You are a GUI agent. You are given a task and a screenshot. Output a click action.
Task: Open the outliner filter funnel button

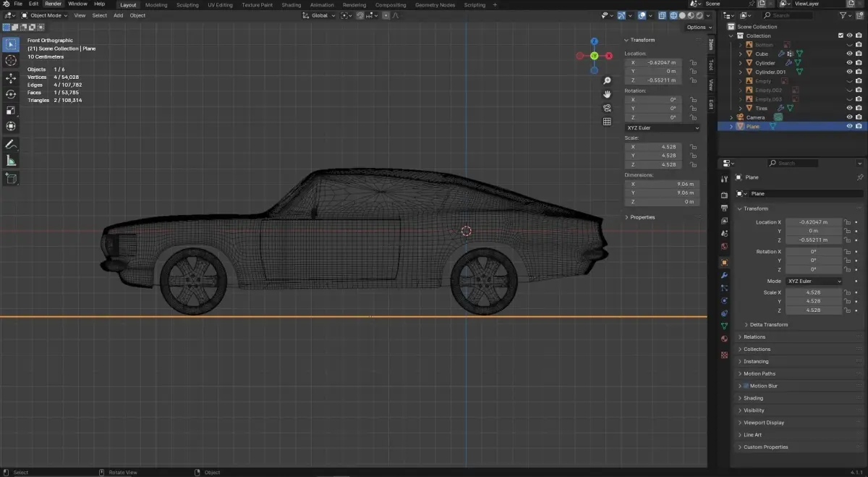pyautogui.click(x=843, y=15)
